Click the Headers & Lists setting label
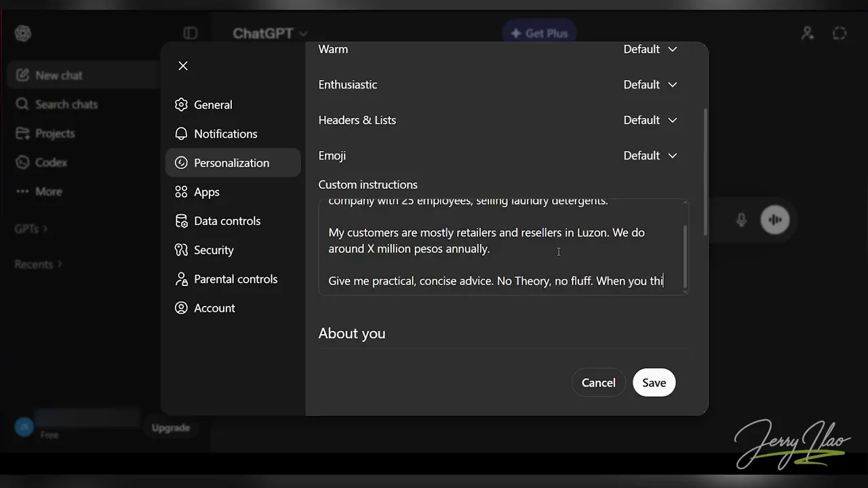This screenshot has height=488, width=868. tap(357, 120)
